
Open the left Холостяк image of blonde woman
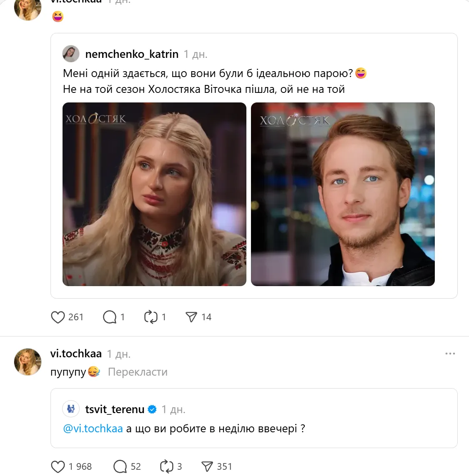154,194
